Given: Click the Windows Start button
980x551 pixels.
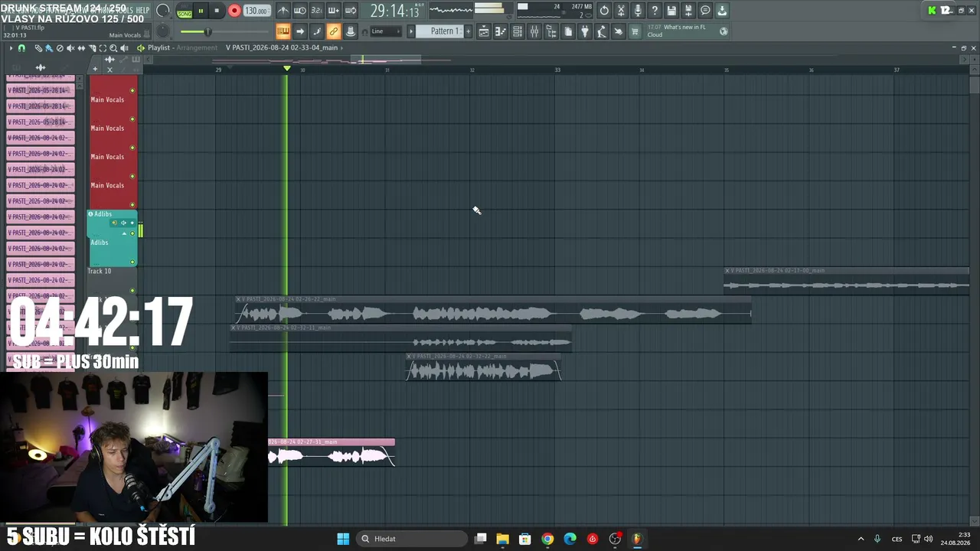Looking at the screenshot, I should click(343, 539).
